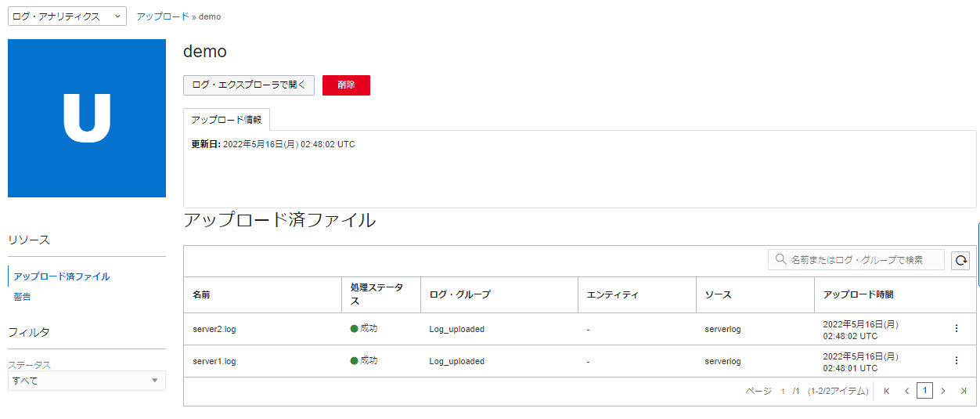Viewport: 980px width, 419px height.
Task: Go to first page of results
Action: point(887,391)
